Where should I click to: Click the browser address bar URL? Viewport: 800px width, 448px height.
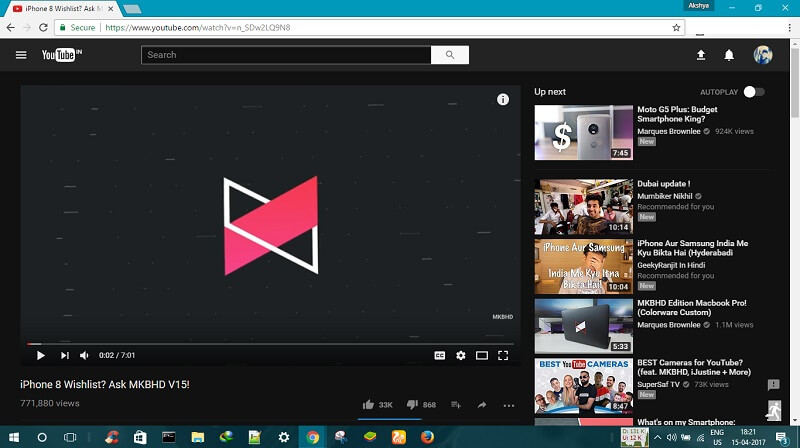198,28
